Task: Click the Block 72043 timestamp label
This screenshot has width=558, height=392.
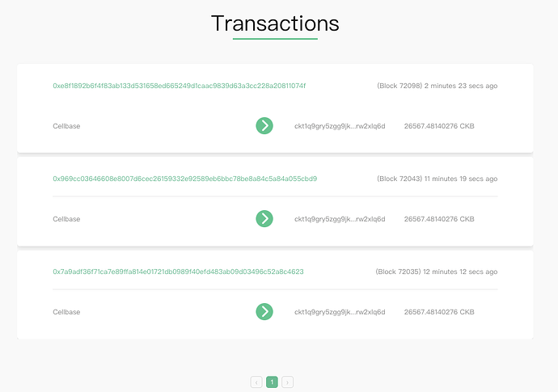Action: tap(437, 179)
